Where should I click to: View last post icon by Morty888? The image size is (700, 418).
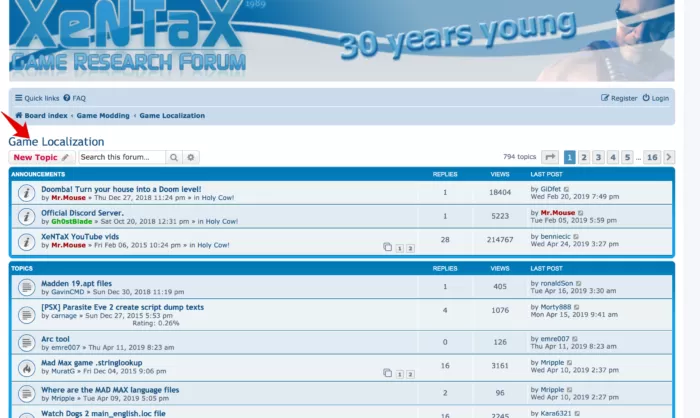[x=577, y=307]
